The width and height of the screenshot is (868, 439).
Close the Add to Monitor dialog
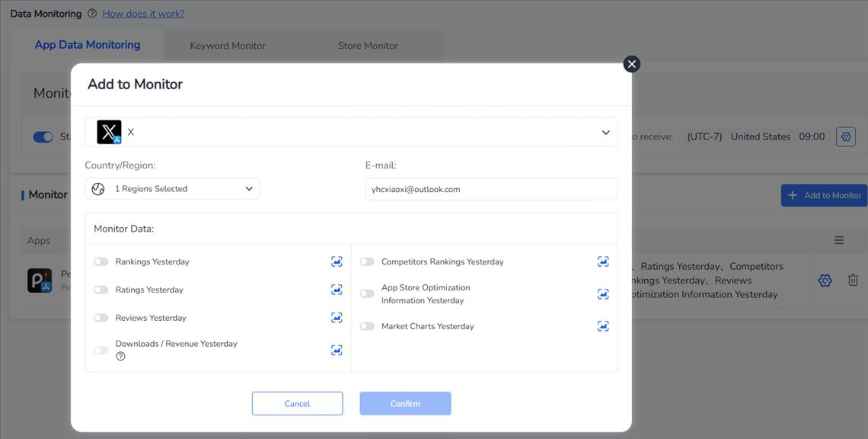[x=632, y=64]
